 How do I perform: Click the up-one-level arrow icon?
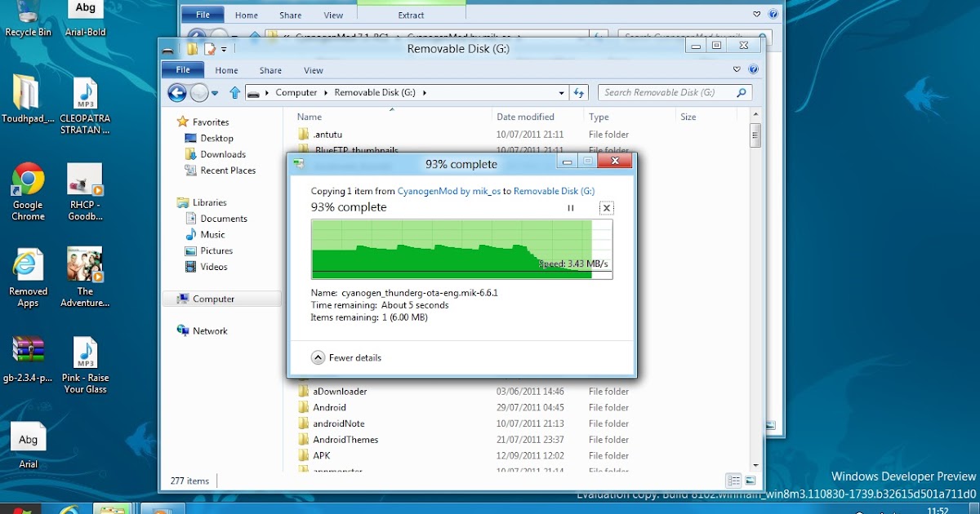pyautogui.click(x=234, y=92)
